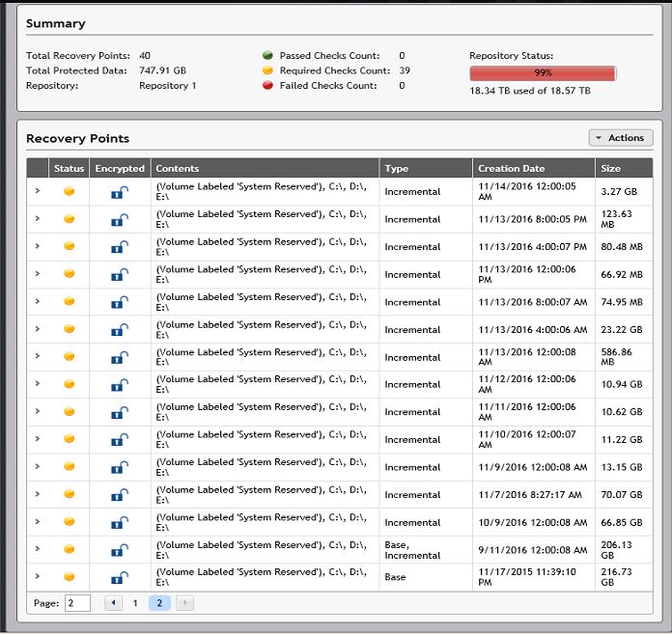672x634 pixels.
Task: Sort by the Creation Date column header
Action: pos(534,168)
